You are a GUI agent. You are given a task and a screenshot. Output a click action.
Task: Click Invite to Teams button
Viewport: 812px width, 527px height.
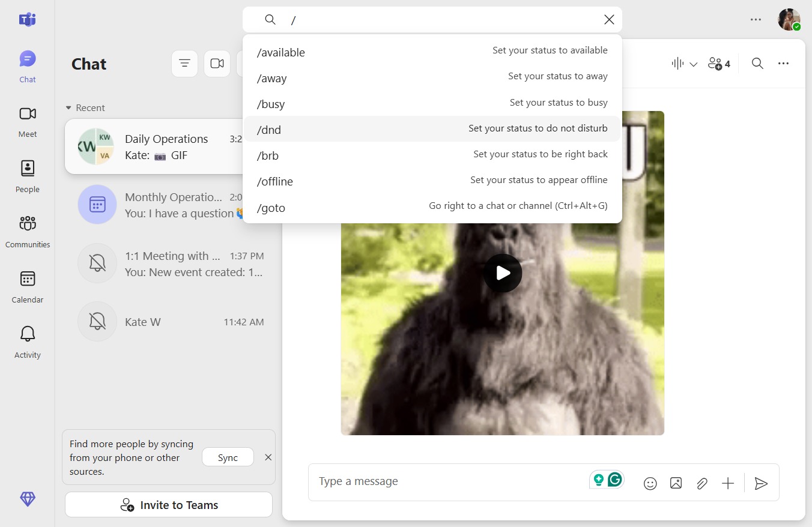(169, 505)
